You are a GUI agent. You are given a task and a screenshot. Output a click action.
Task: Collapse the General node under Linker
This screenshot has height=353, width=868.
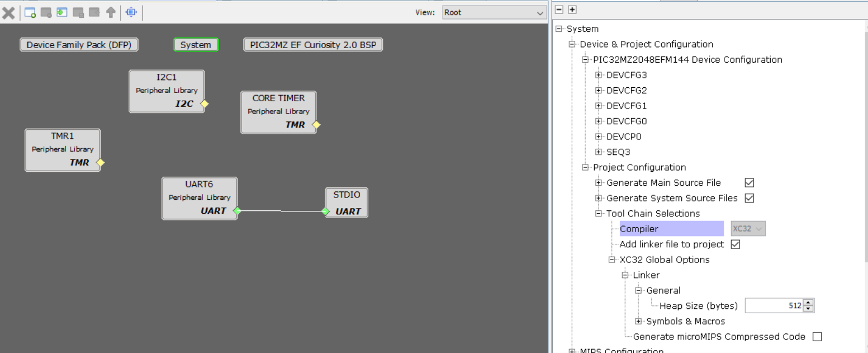[x=639, y=290]
